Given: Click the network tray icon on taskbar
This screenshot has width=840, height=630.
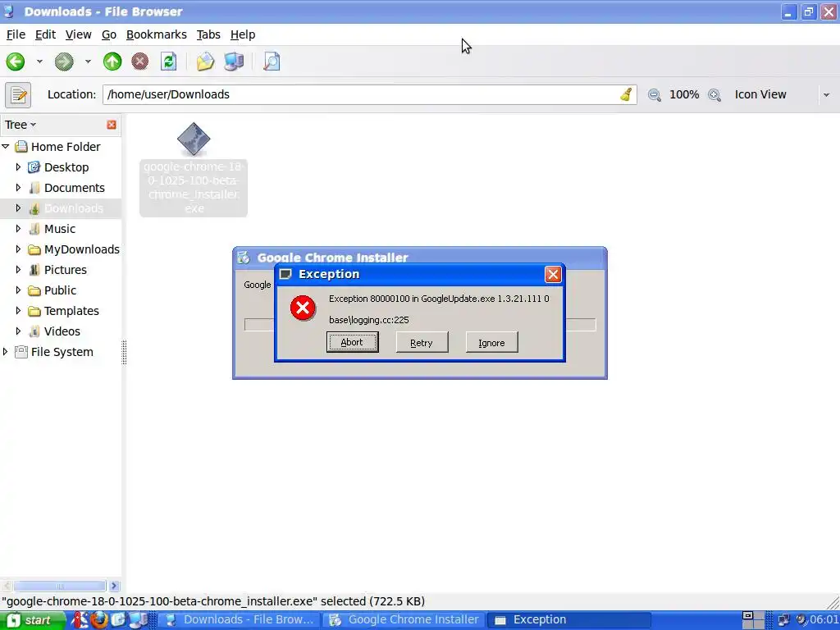Looking at the screenshot, I should [x=783, y=620].
